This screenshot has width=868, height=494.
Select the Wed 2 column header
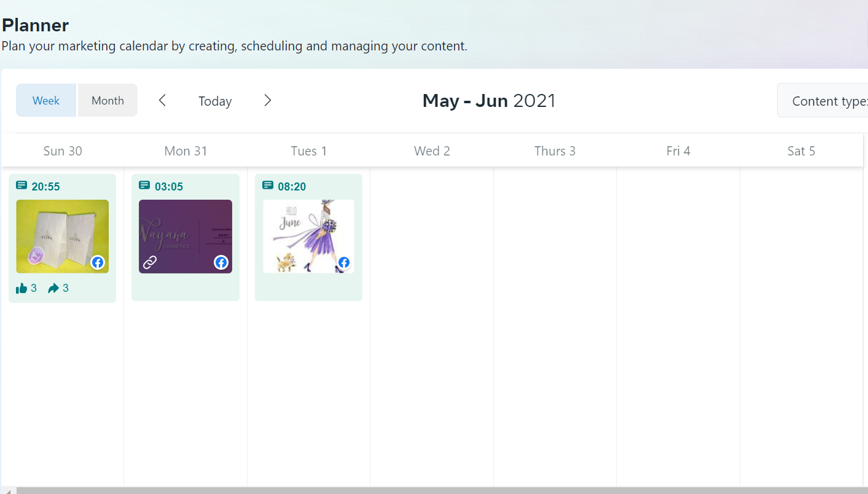432,151
